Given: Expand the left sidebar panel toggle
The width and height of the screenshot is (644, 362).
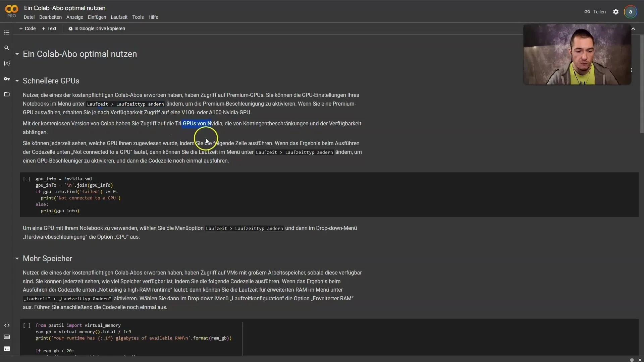Looking at the screenshot, I should (x=7, y=33).
